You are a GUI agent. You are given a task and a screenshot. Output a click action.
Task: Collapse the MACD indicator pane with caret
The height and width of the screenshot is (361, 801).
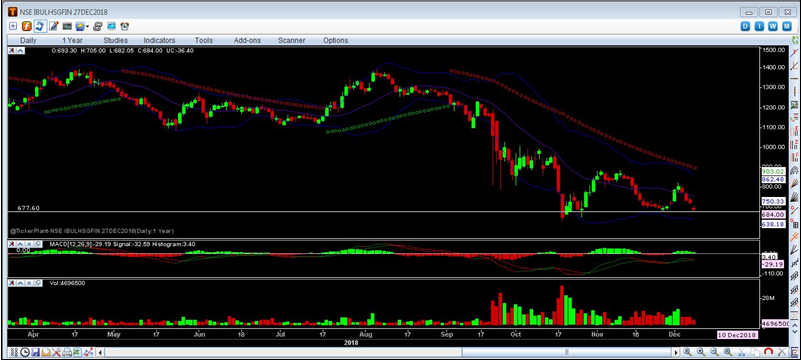click(21, 245)
